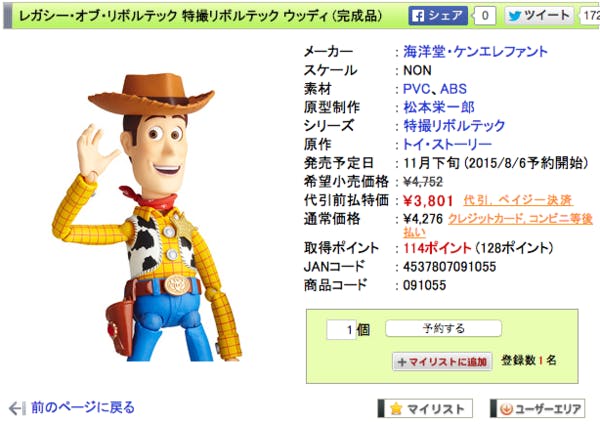Open the 海洋堂・ケンエレファント maker link
The image size is (600, 424).
(475, 52)
